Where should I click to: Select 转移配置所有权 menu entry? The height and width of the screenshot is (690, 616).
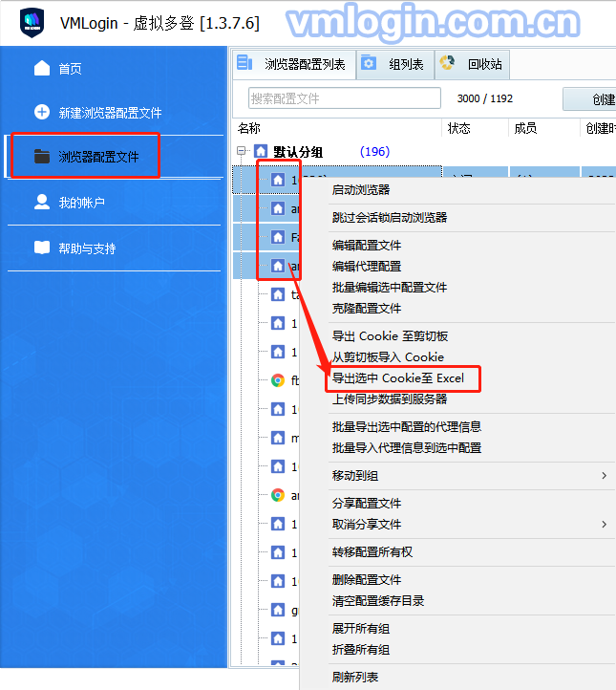pos(372,552)
